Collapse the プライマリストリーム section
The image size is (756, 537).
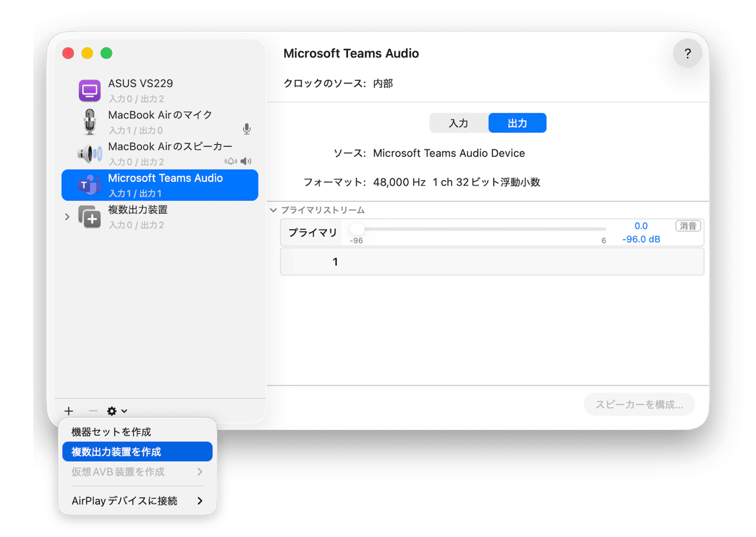(274, 210)
